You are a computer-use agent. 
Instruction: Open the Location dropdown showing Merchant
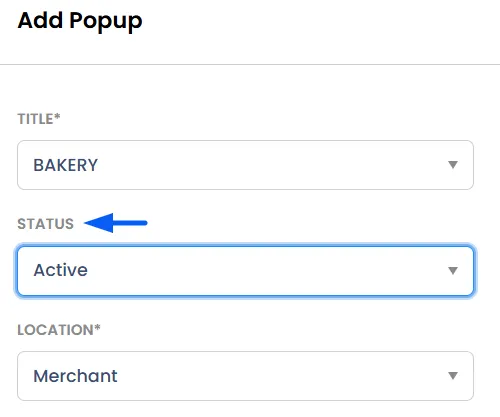[x=245, y=376]
